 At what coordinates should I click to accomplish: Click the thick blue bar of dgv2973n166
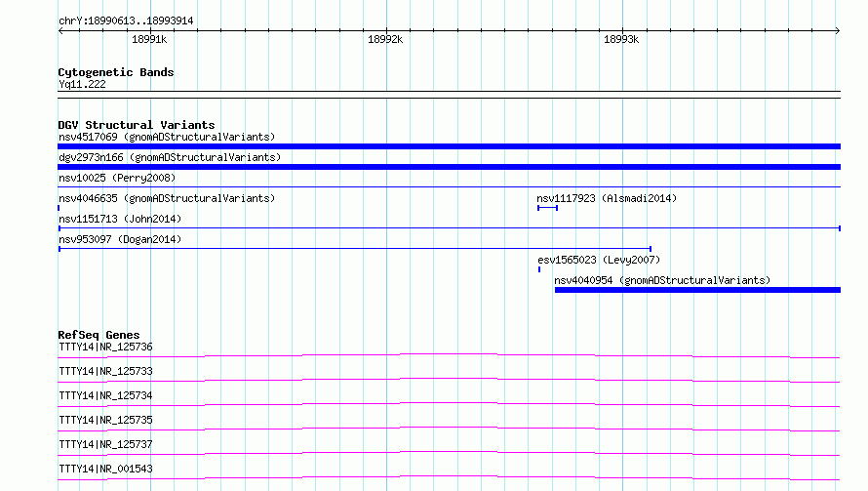pyautogui.click(x=449, y=167)
